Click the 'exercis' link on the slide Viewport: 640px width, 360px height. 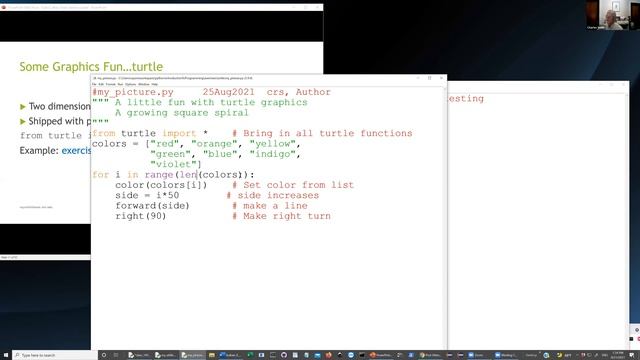[x=76, y=151]
